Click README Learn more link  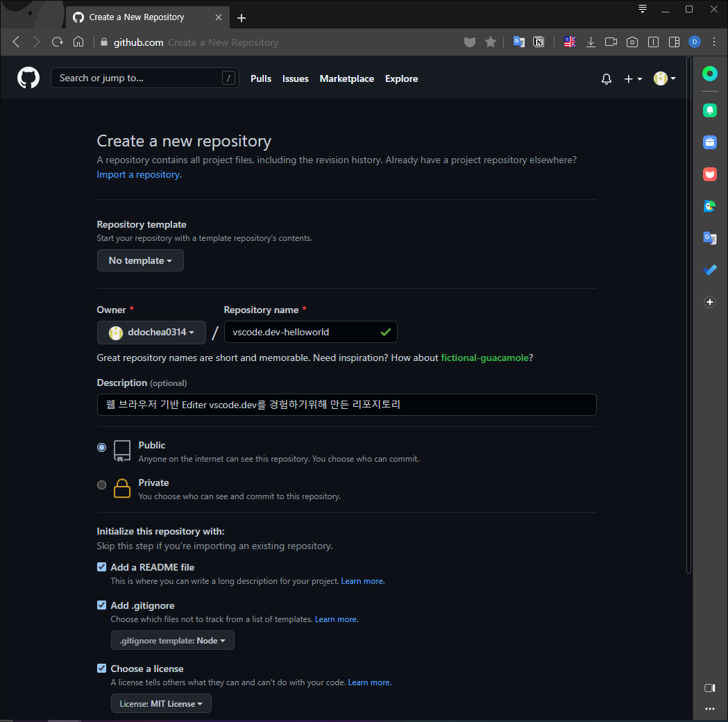(x=362, y=581)
